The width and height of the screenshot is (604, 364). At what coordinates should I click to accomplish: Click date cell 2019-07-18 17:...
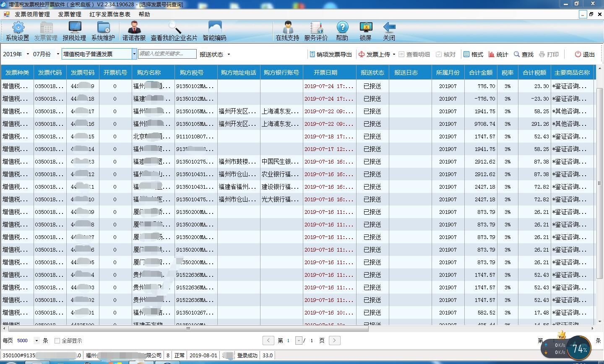click(x=329, y=136)
